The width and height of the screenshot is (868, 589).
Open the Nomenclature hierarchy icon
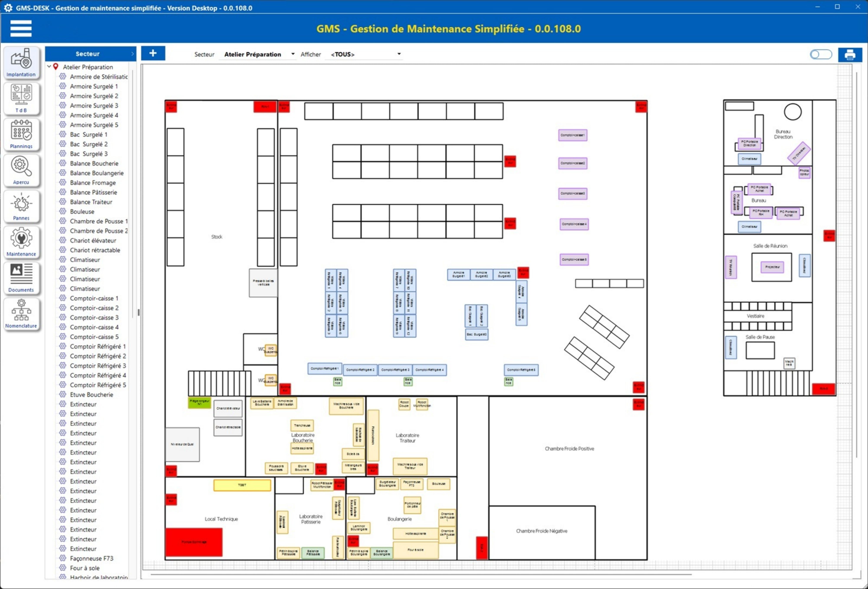point(21,313)
